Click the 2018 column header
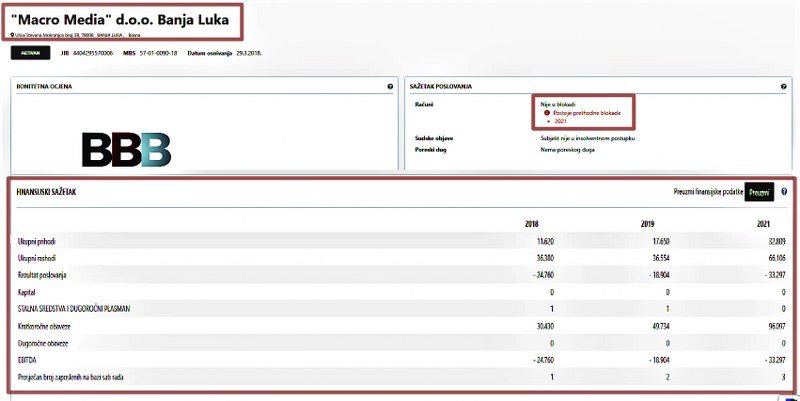The height and width of the screenshot is (401, 800). coord(531,224)
